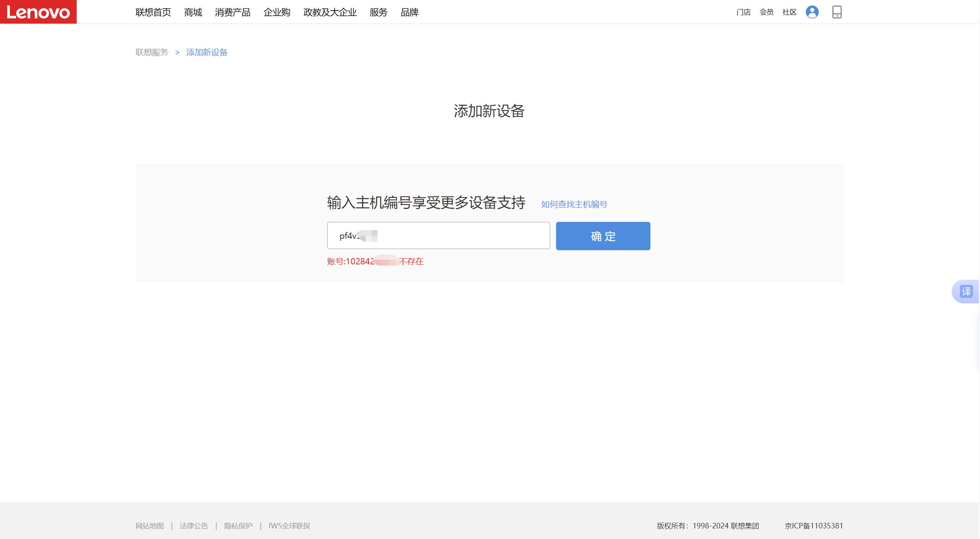Viewport: 980px width, 539px height.
Task: Select 消费产品 in top navigation
Action: tap(232, 13)
